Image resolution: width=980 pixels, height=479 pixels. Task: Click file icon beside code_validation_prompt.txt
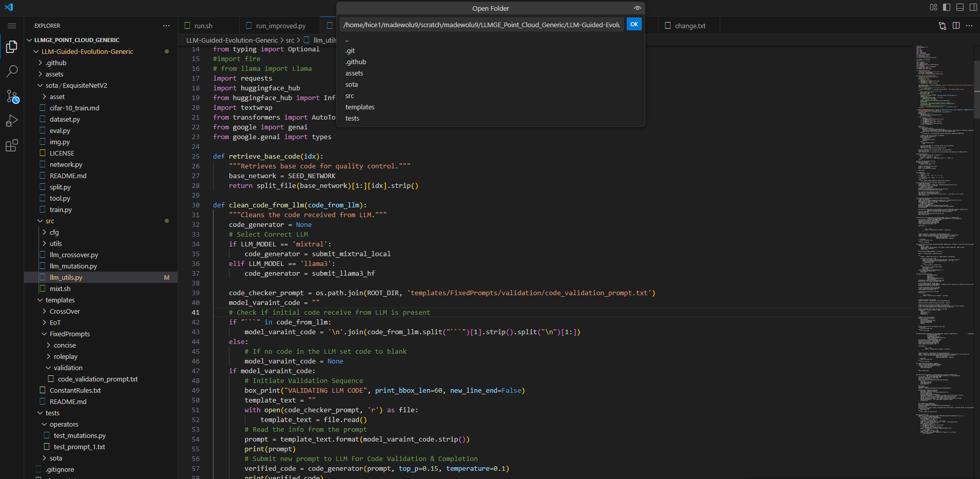(51, 379)
